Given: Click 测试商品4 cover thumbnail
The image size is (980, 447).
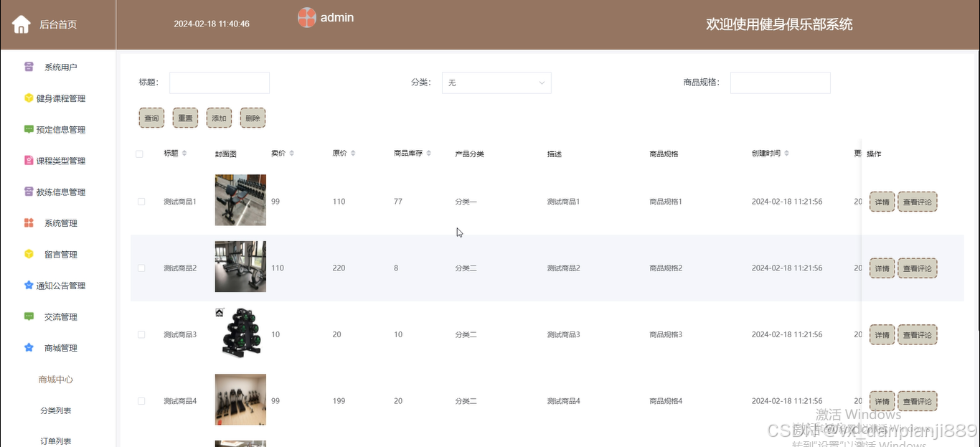Looking at the screenshot, I should coord(240,400).
